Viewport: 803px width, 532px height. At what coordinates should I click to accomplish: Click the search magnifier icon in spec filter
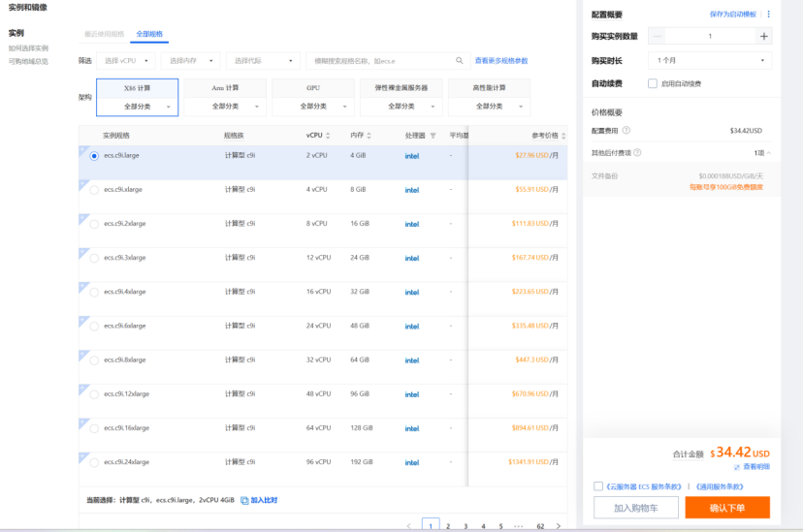(460, 60)
